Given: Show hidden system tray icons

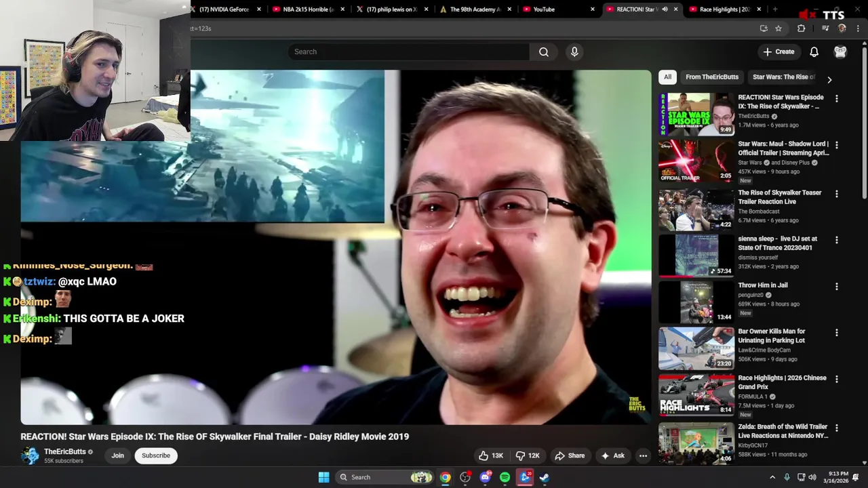Looking at the screenshot, I should tap(772, 477).
